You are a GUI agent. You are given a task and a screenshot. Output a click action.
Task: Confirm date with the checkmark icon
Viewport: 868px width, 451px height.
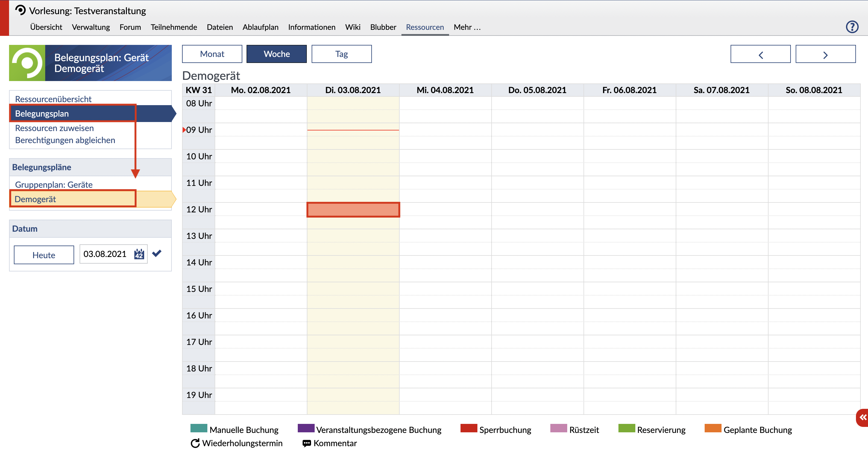pyautogui.click(x=157, y=253)
